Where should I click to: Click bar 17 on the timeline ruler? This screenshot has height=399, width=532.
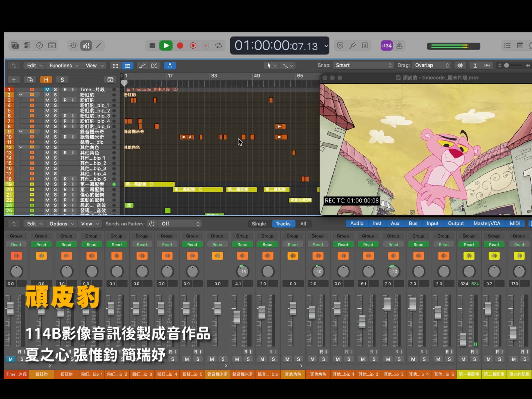click(170, 76)
